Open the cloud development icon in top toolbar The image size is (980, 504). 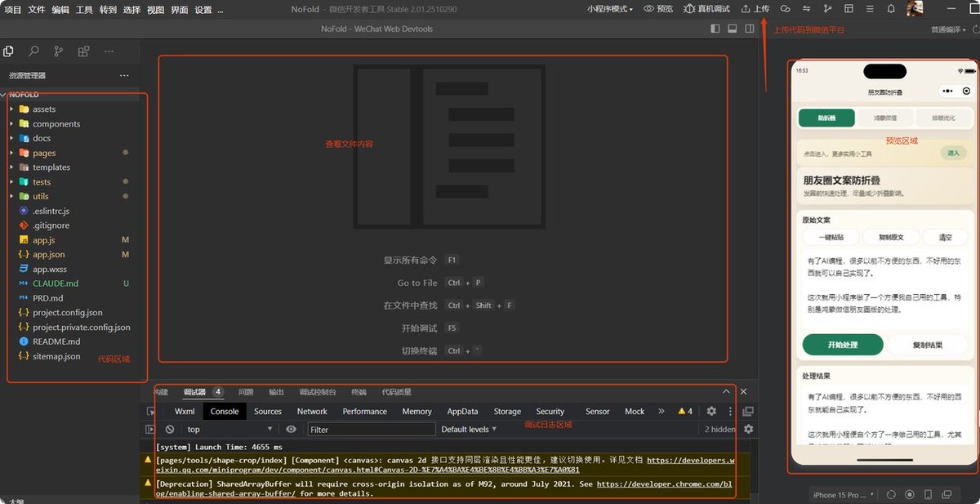coord(785,9)
